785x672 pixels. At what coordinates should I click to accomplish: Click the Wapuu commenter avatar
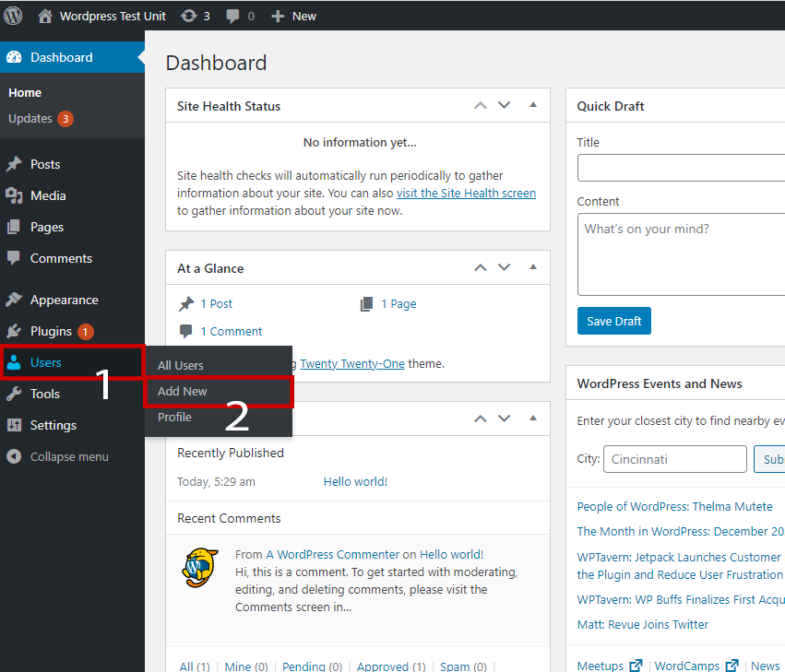[x=200, y=568]
